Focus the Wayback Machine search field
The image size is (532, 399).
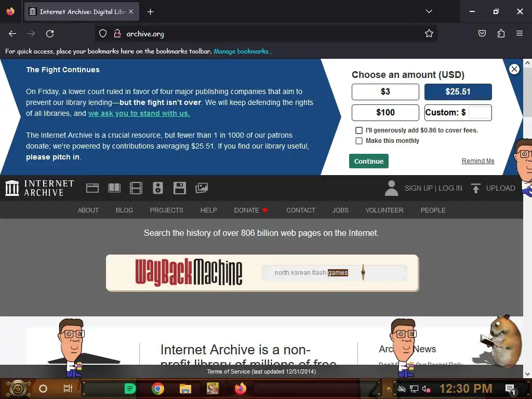pyautogui.click(x=335, y=273)
